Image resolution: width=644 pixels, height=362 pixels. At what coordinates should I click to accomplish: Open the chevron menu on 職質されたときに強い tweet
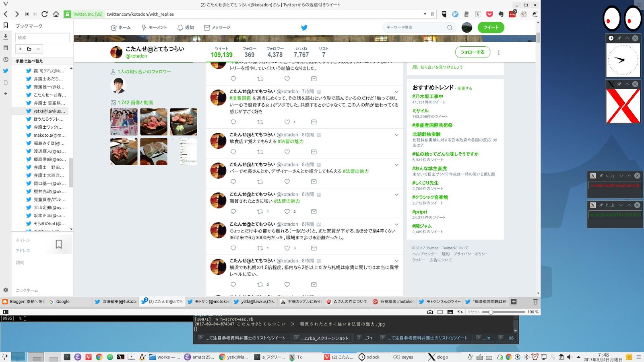[396, 194]
